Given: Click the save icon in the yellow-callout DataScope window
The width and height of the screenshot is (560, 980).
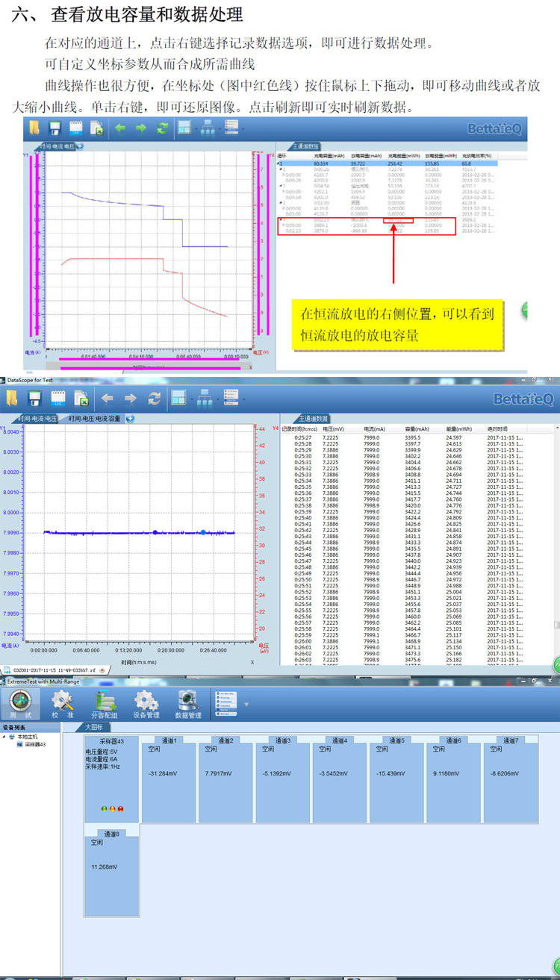Looking at the screenshot, I should (55, 128).
